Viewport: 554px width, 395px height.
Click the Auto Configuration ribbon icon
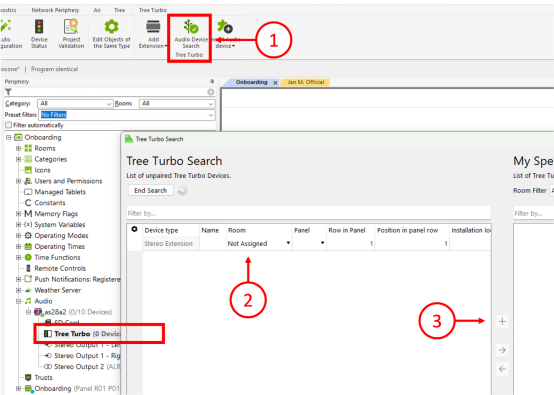(6, 26)
